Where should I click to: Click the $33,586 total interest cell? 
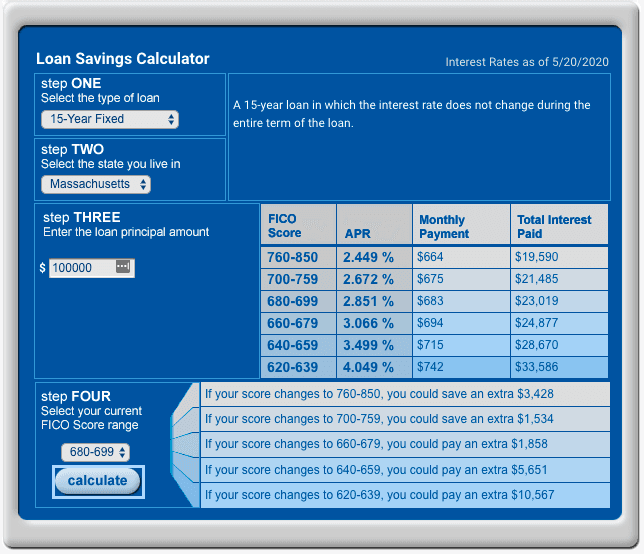[x=537, y=367]
